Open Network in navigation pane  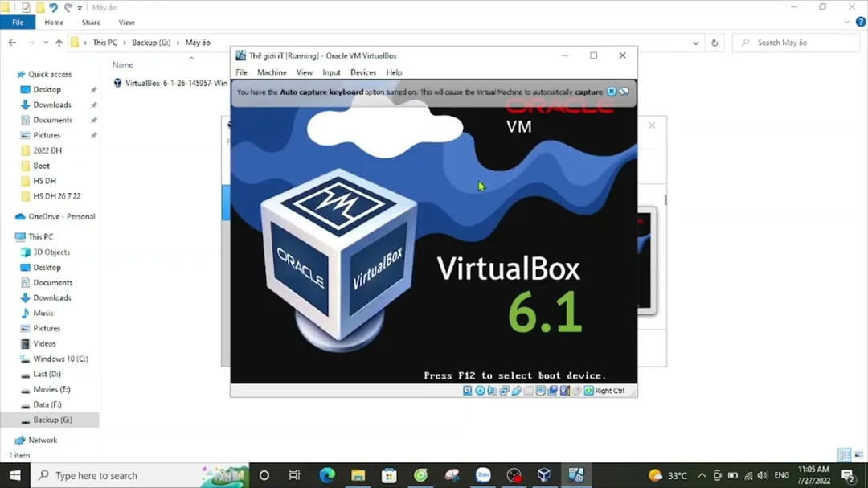coord(43,440)
